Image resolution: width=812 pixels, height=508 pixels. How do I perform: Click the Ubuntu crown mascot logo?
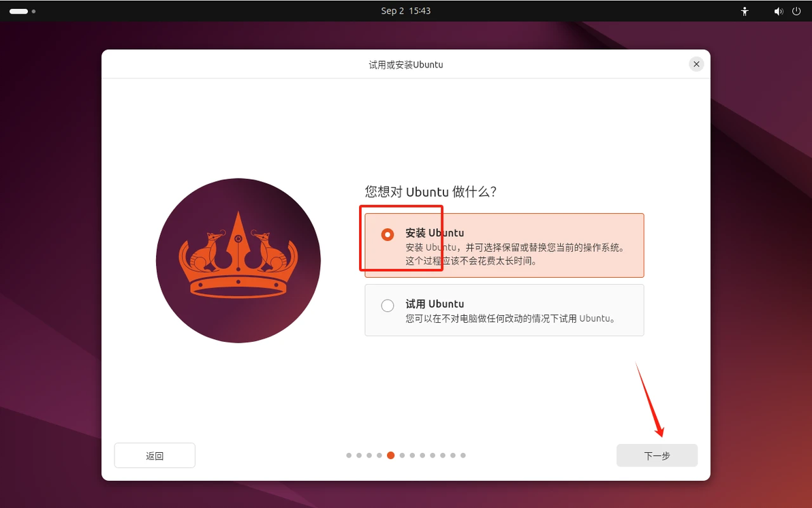coord(238,261)
